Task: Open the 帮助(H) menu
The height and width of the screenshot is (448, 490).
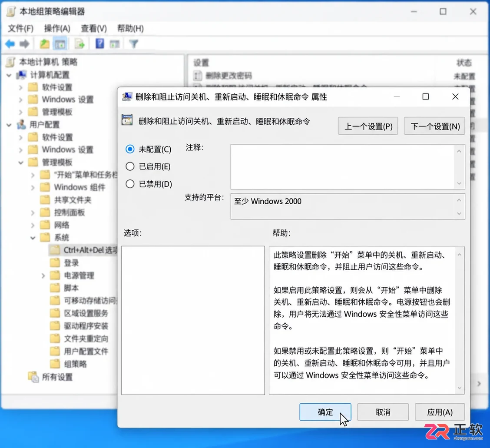Action: point(130,28)
